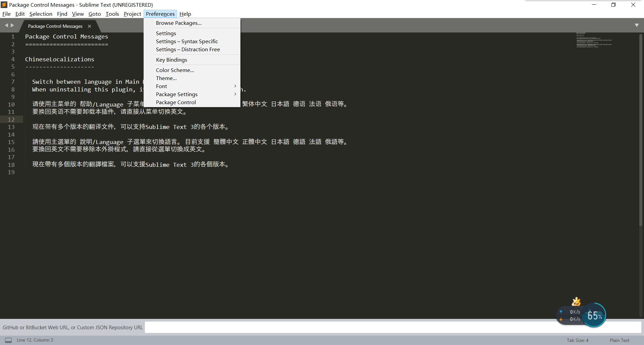Minimize the Sublime Text window
644x345 pixels.
594,5
